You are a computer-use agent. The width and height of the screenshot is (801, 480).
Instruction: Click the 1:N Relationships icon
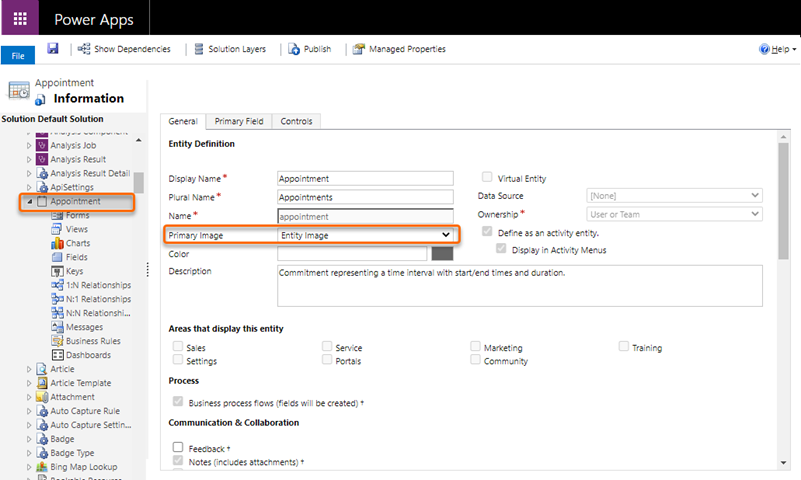pos(57,285)
